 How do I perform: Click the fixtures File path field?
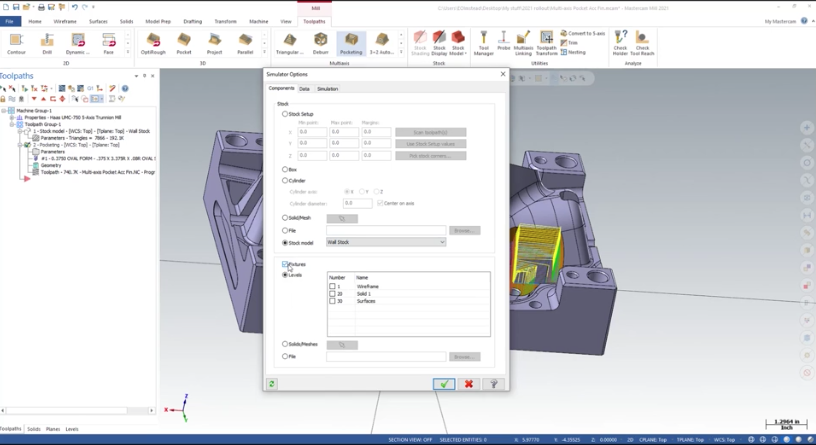click(x=386, y=357)
